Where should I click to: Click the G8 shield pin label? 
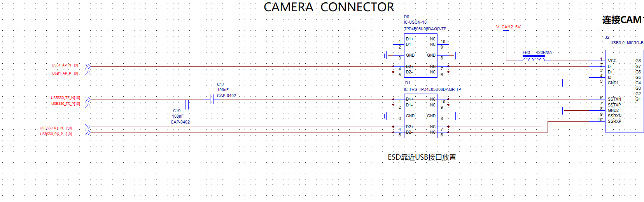638,61
